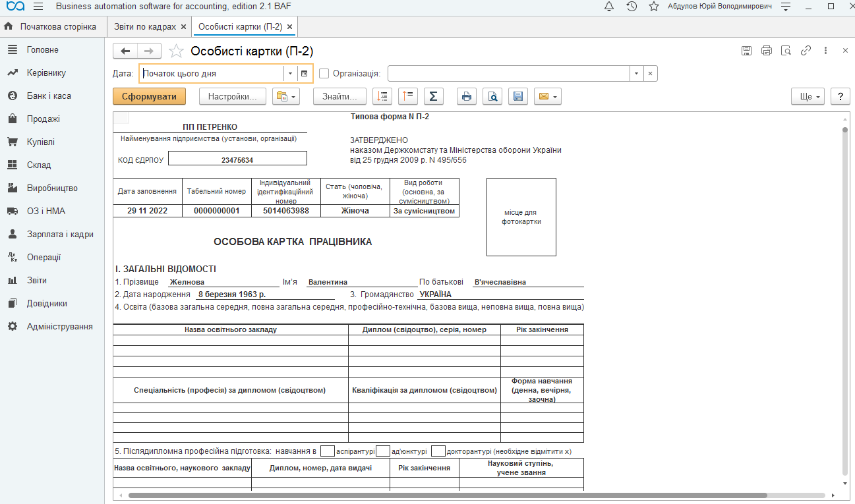The image size is (855, 504).
Task: Open the calendar picker for Дата field
Action: point(304,73)
